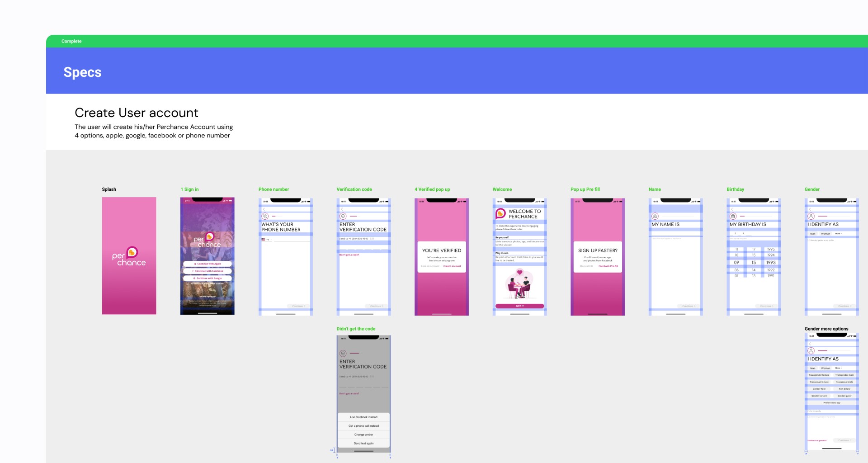Switch to the Woman tab on Gender screen
This screenshot has width=868, height=463.
point(826,234)
